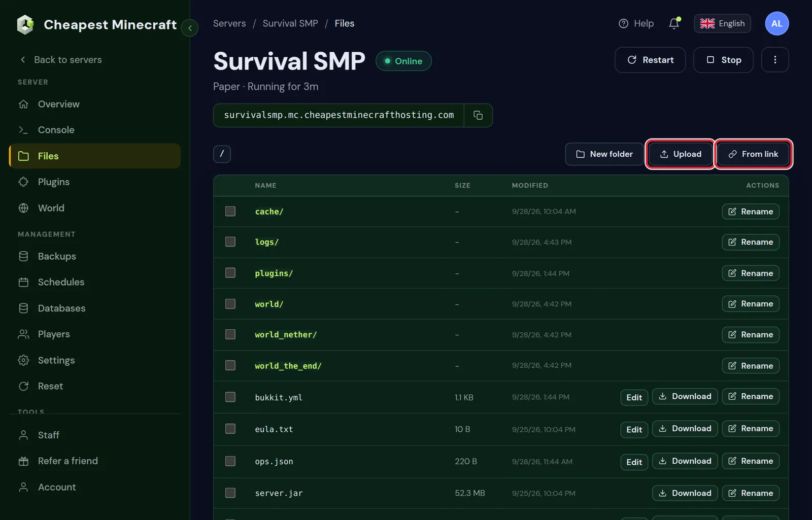Copy the server address
The height and width of the screenshot is (520, 812).
click(478, 115)
